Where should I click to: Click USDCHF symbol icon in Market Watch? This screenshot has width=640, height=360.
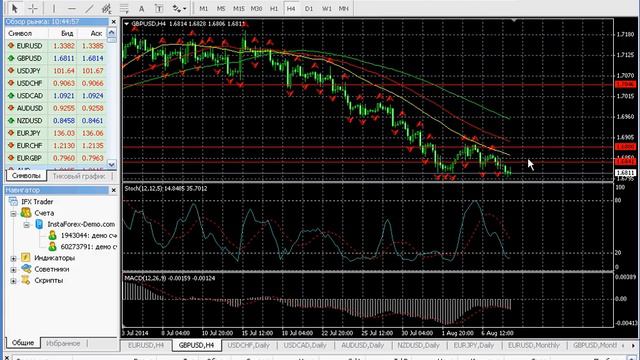[11, 83]
